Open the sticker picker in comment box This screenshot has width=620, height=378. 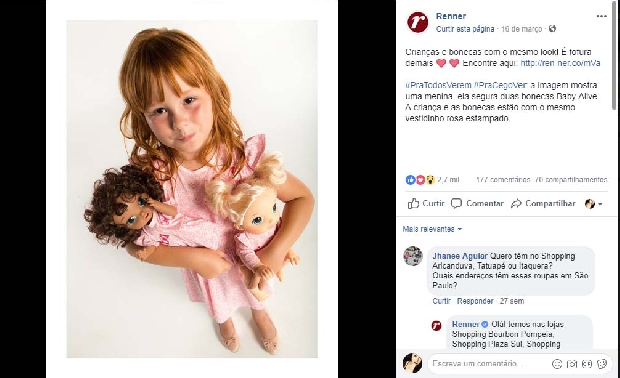tap(602, 364)
